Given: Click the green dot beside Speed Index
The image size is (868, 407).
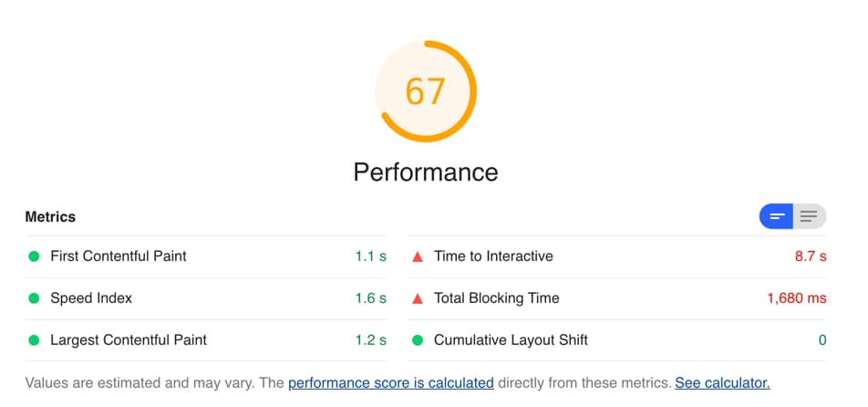Looking at the screenshot, I should (34, 298).
